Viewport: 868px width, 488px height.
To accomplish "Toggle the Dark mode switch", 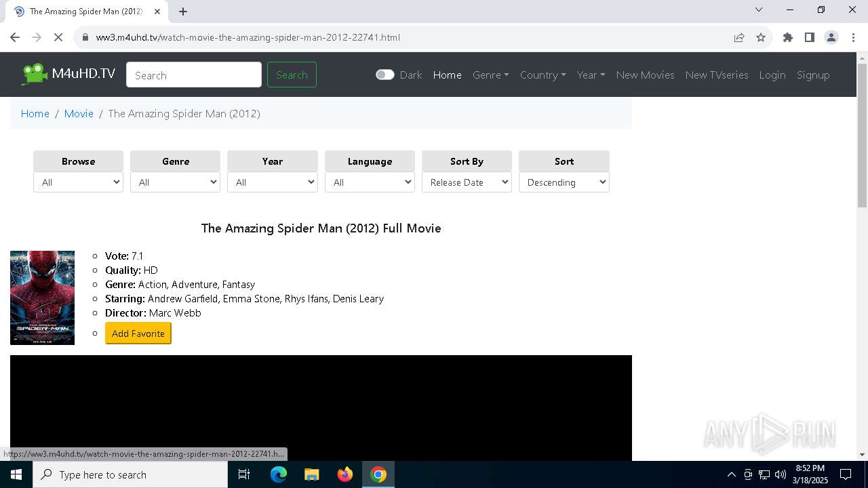I will point(384,75).
